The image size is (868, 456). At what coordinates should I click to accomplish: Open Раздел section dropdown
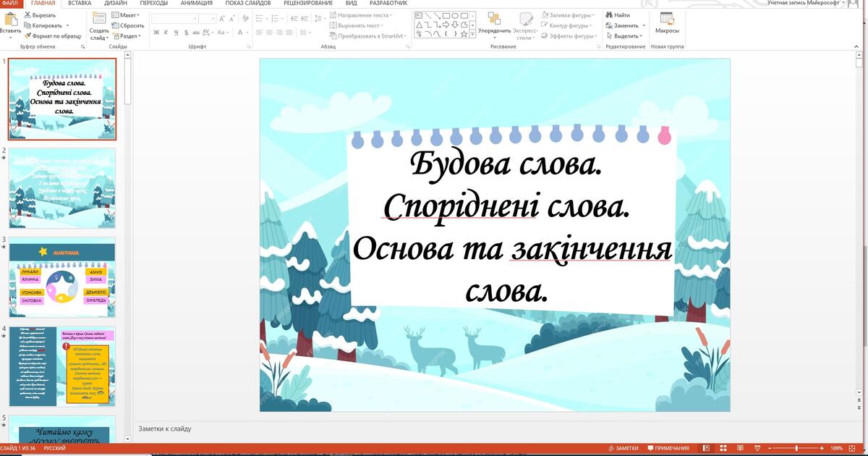(128, 35)
